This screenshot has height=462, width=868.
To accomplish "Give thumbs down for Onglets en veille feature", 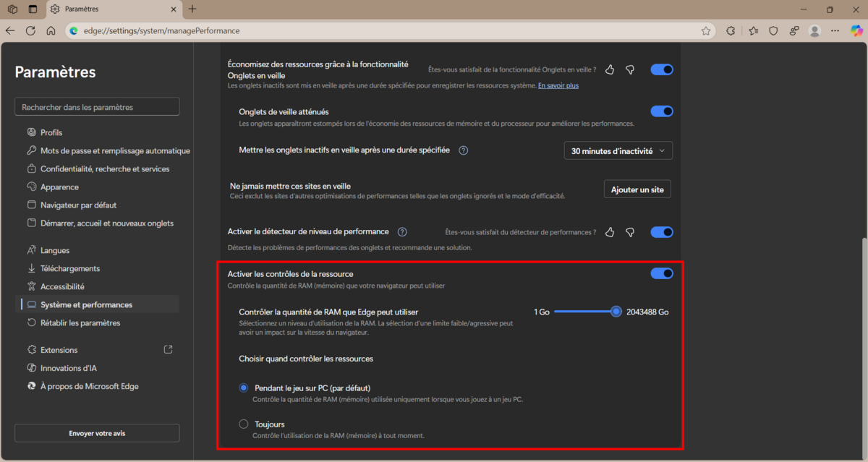I will tap(630, 69).
